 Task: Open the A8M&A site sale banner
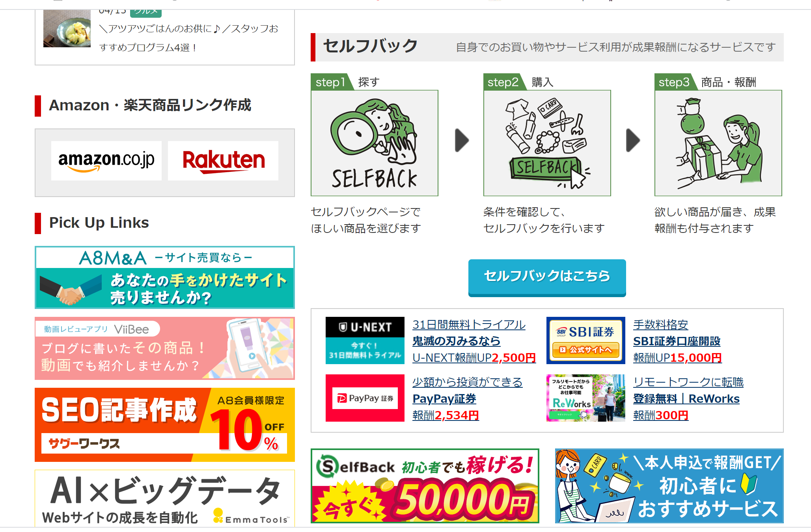(165, 277)
